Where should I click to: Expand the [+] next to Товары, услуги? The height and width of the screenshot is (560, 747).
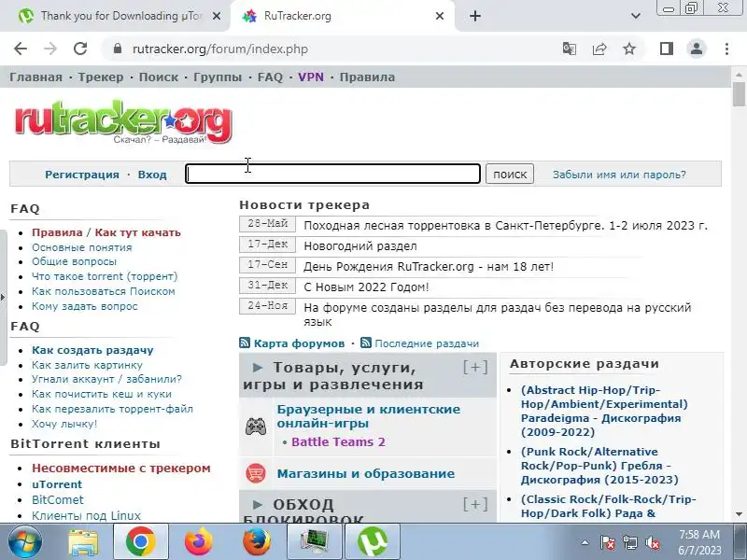point(475,367)
